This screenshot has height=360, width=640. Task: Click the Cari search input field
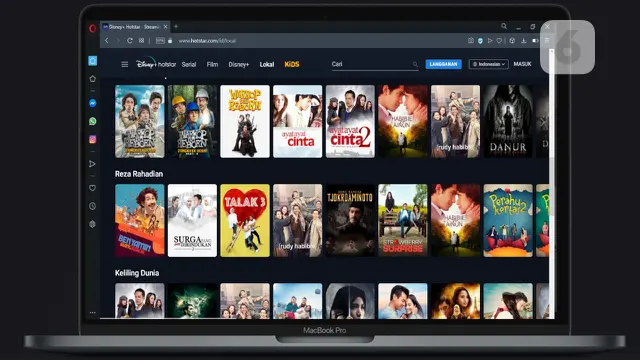[x=375, y=64]
